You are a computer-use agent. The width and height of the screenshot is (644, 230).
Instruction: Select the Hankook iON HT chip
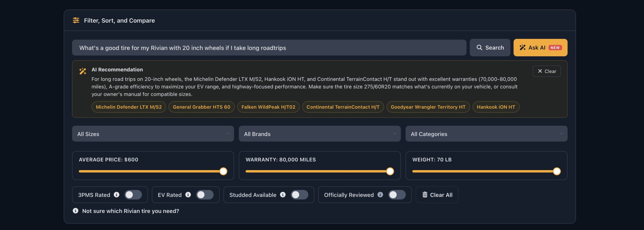tap(496, 107)
